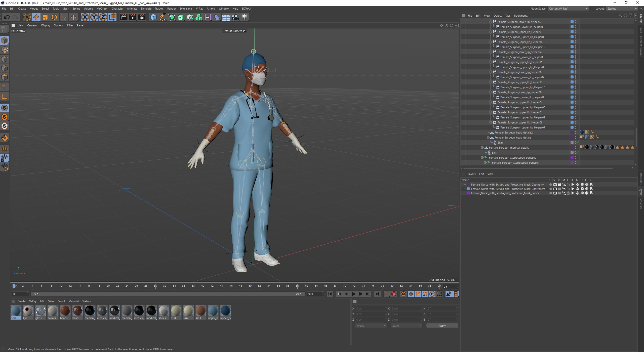Click frame 30 on the timeline ruler
644x352 pixels.
(155, 286)
